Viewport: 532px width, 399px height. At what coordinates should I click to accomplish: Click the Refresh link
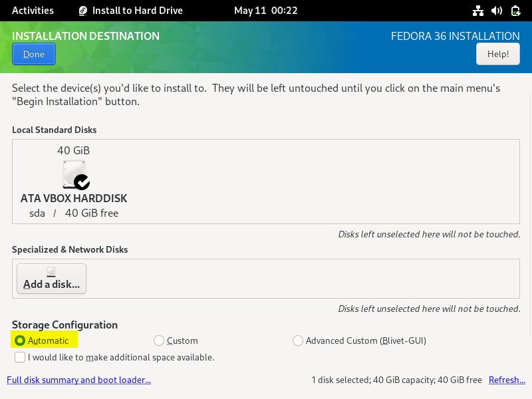tap(507, 380)
